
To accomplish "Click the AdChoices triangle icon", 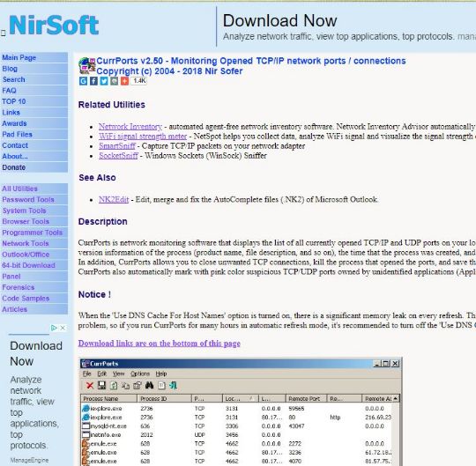I will pos(54,328).
